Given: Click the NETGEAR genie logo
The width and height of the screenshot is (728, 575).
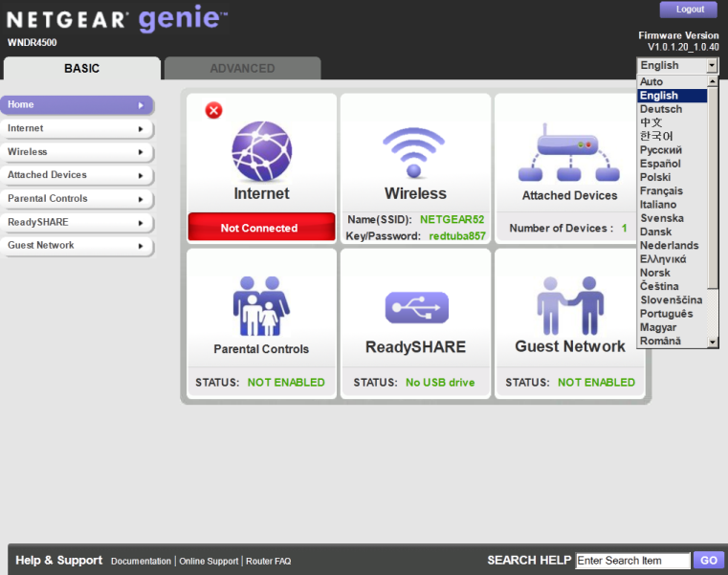Looking at the screenshot, I should coord(117,19).
